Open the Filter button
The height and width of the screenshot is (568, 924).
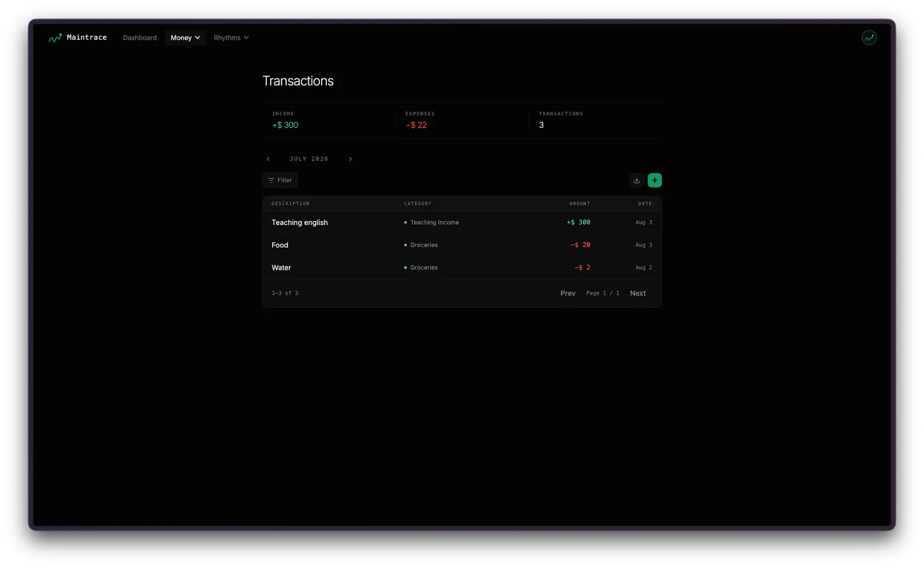click(280, 180)
